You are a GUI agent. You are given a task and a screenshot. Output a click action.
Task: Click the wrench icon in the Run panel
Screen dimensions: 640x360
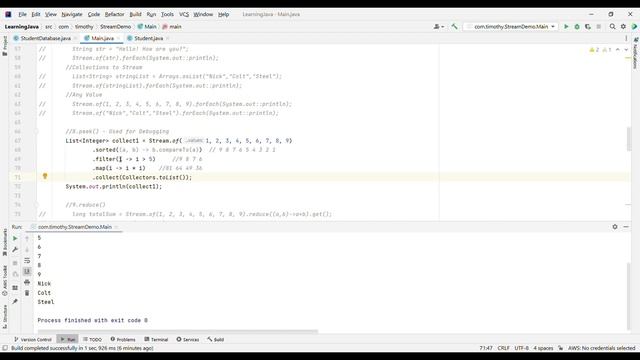pos(15,249)
